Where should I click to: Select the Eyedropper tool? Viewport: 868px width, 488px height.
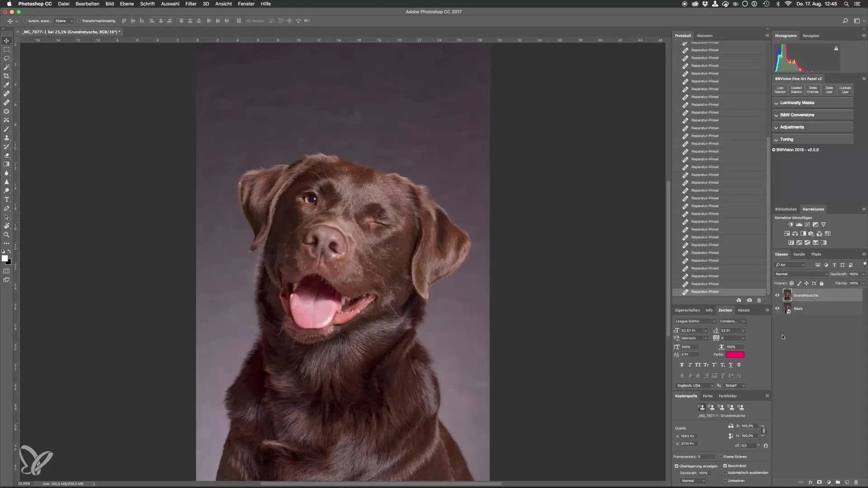[x=6, y=85]
